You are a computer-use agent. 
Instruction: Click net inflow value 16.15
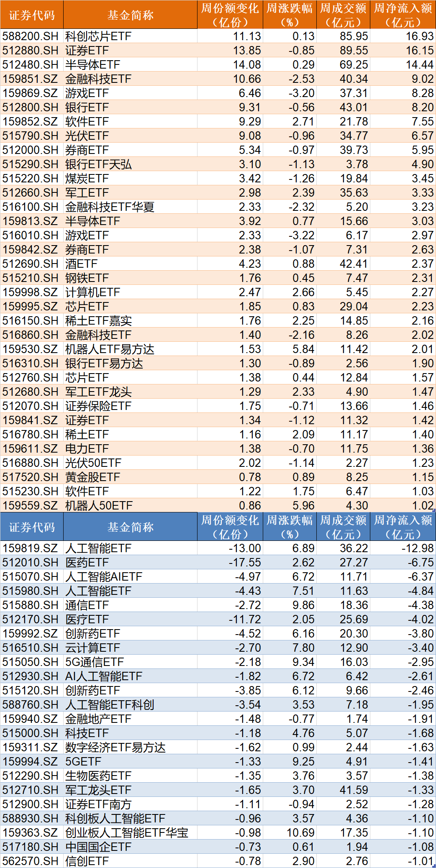click(419, 51)
